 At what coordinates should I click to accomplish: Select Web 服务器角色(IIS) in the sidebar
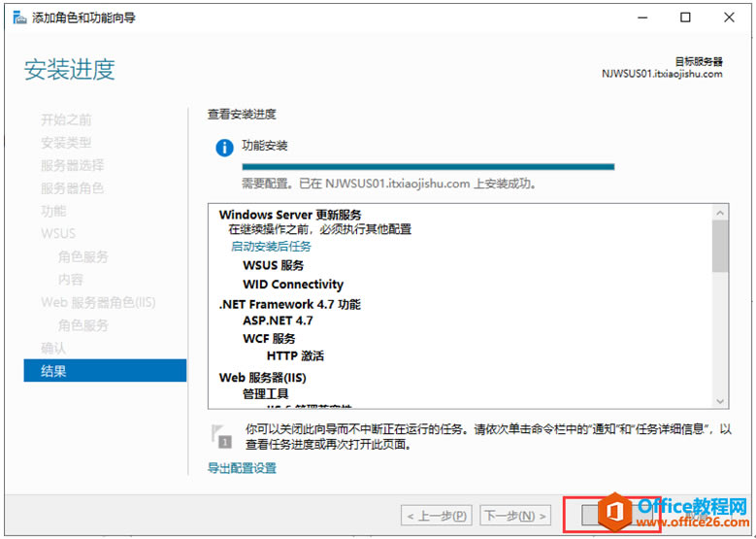click(98, 303)
